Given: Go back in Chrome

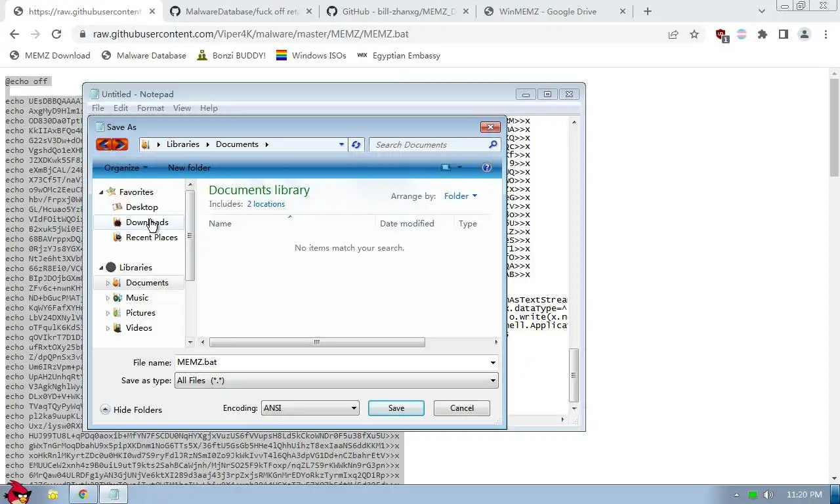Looking at the screenshot, I should tap(14, 34).
